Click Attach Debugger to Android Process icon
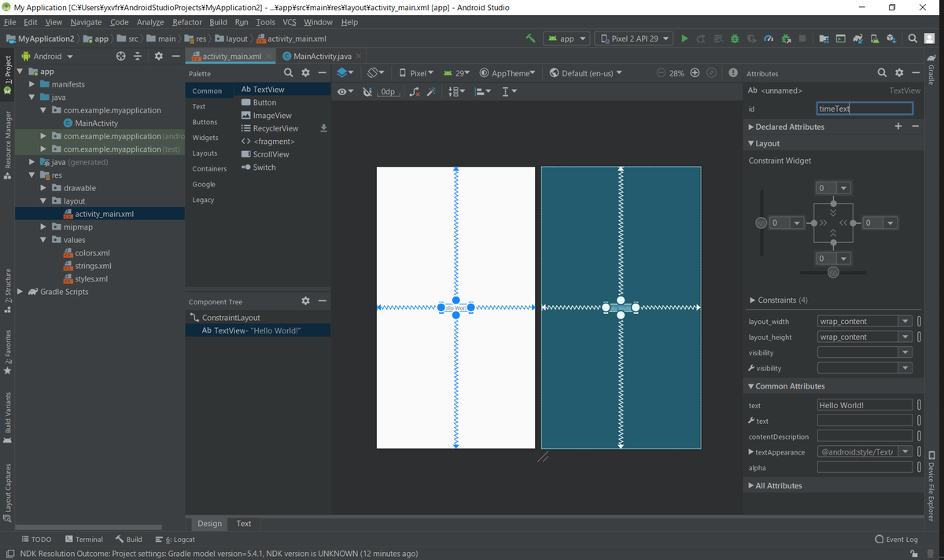The image size is (944, 560). coord(785,38)
